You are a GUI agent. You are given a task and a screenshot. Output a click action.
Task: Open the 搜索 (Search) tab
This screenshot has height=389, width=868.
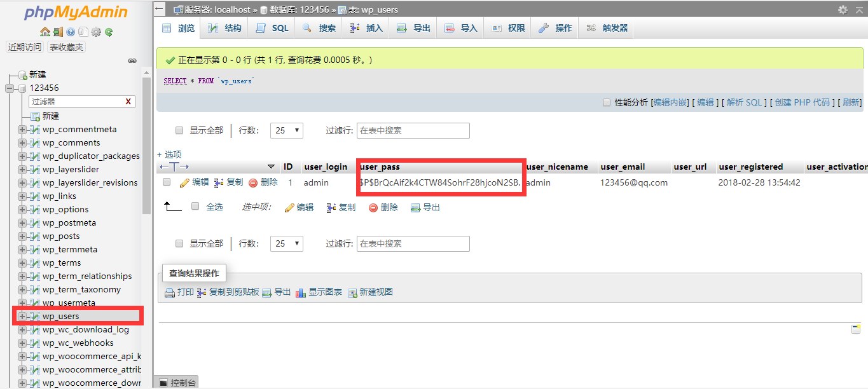(x=319, y=28)
